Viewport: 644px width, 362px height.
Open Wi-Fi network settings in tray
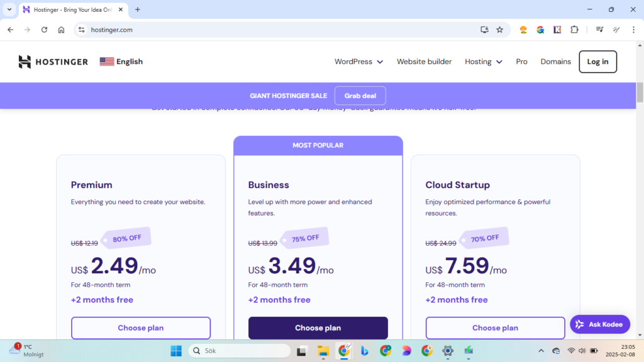tap(571, 351)
